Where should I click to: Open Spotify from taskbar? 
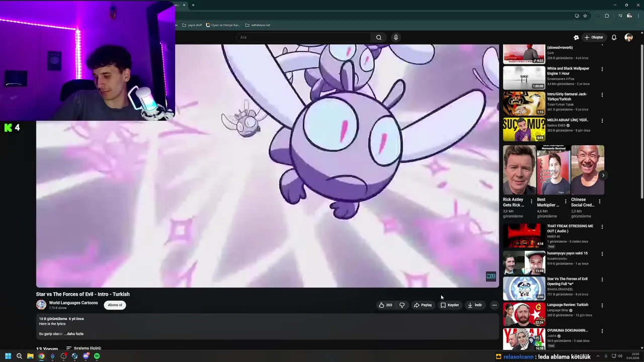[x=97, y=356]
